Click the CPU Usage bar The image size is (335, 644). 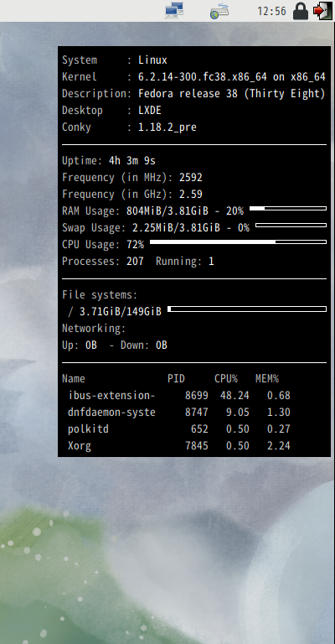238,241
